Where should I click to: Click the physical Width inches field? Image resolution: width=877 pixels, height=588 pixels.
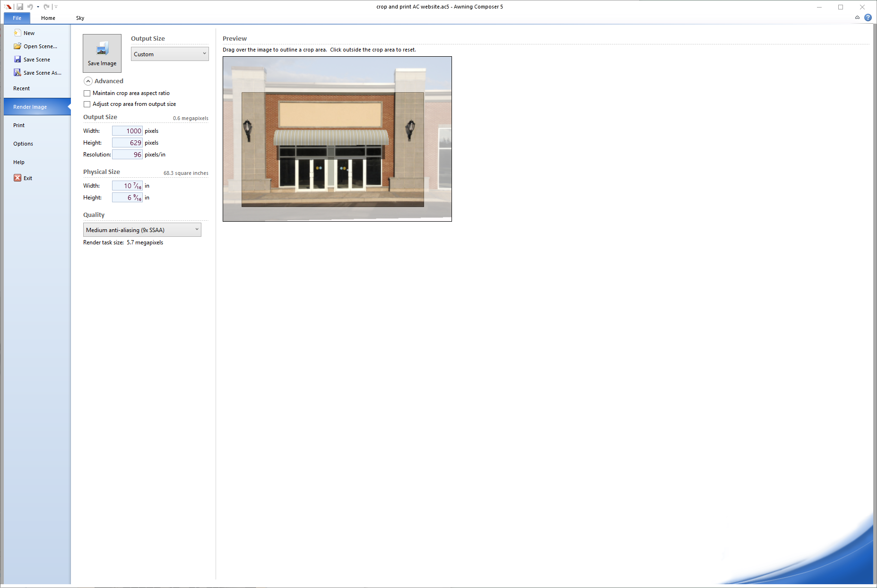(x=127, y=186)
